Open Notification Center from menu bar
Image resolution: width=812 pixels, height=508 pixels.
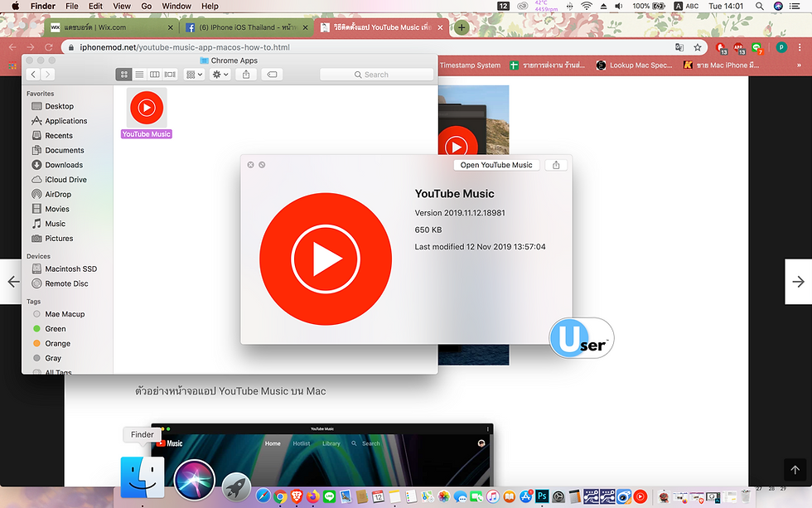[x=795, y=6]
